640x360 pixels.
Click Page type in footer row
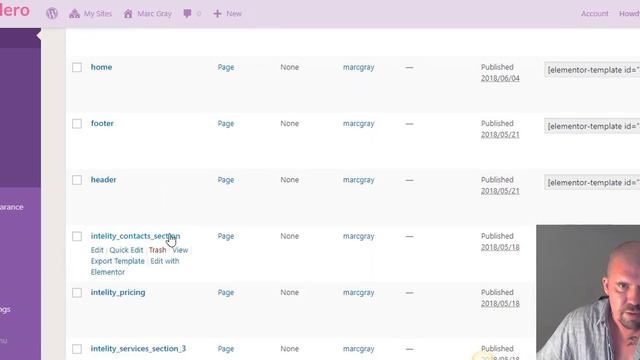click(x=226, y=124)
